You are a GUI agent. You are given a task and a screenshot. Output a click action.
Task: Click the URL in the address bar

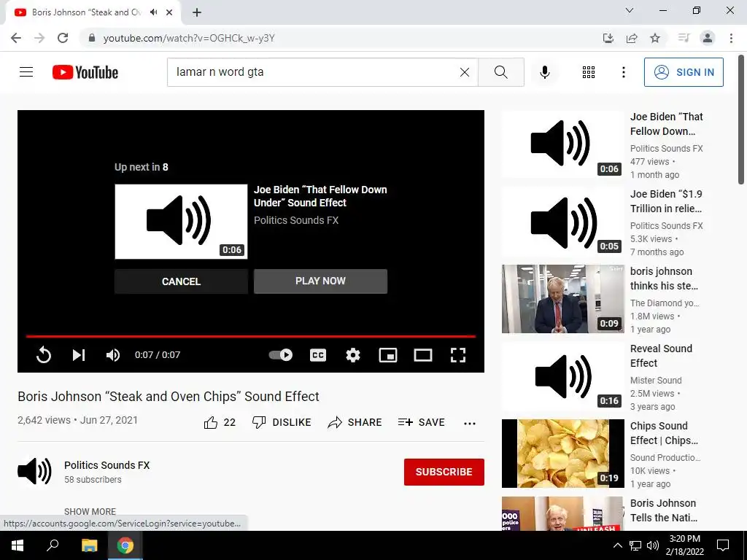[189, 38]
